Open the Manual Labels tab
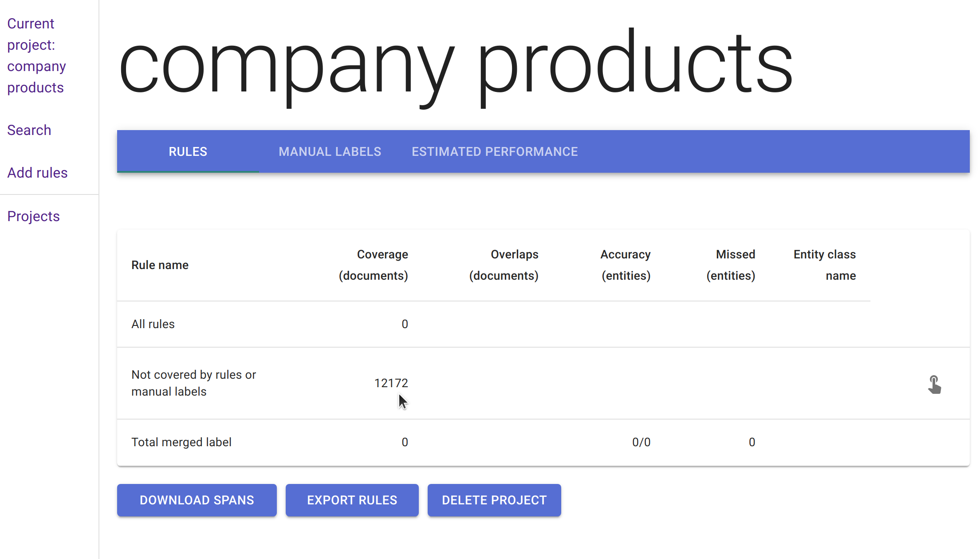Viewport: 980px width, 559px height. click(x=330, y=152)
